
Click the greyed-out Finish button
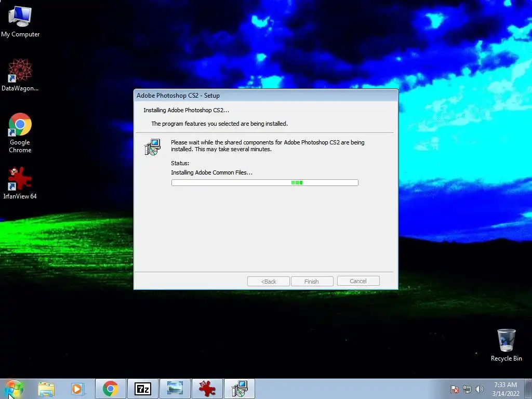tap(312, 281)
